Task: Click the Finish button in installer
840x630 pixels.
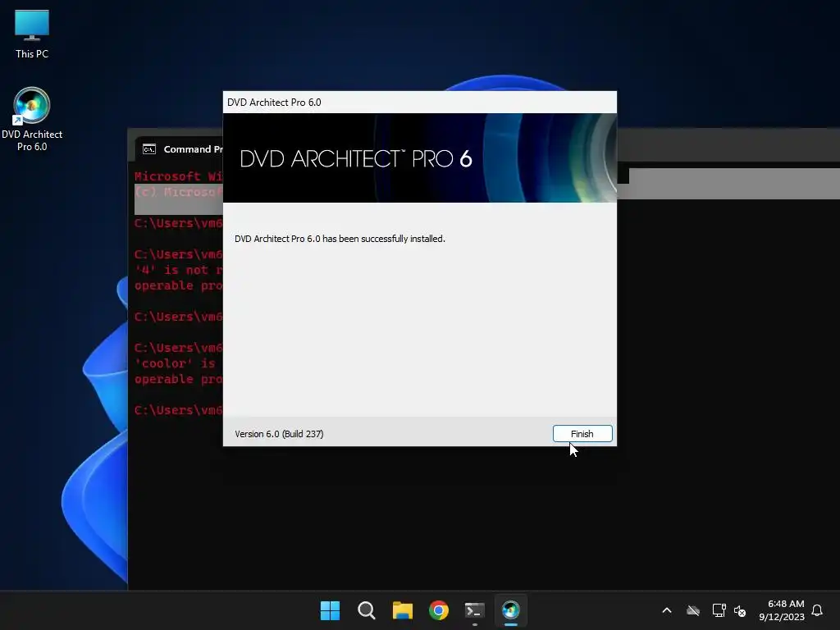Action: point(582,434)
